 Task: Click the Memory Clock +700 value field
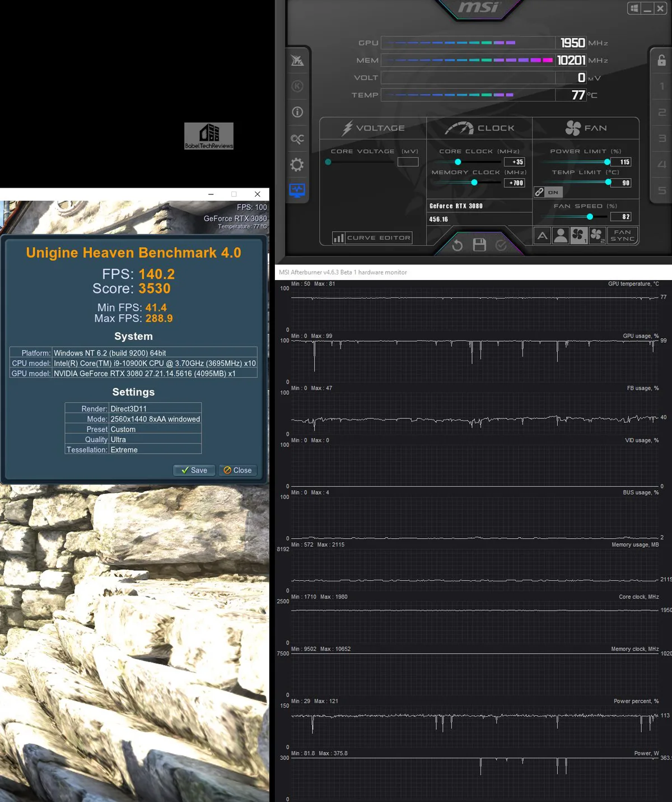(514, 183)
